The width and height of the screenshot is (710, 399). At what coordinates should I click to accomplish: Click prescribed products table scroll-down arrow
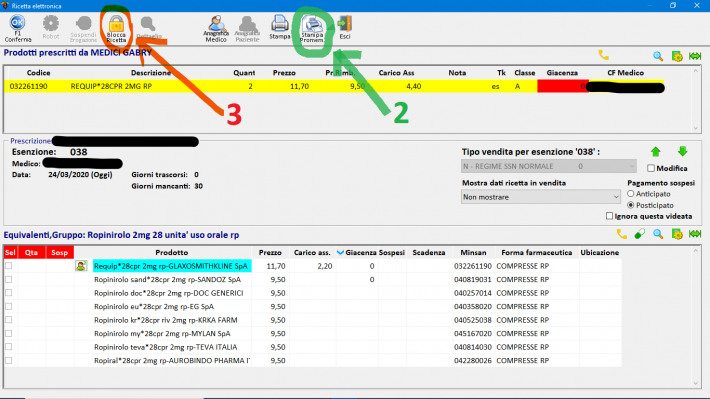(696, 128)
